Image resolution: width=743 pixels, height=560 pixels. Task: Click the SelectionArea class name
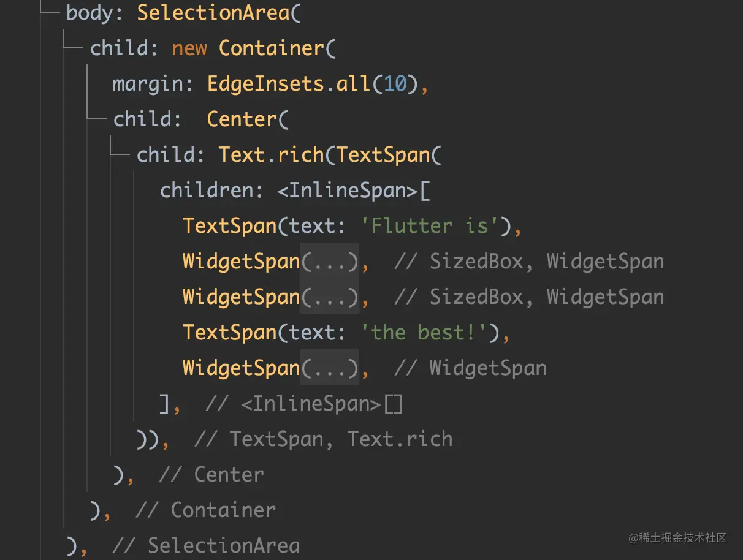213,12
